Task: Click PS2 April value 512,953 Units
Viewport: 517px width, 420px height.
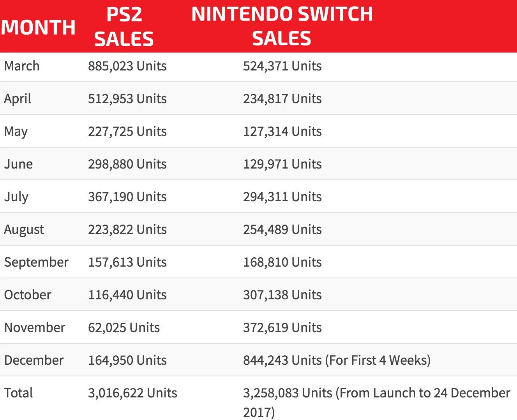Action: point(127,98)
